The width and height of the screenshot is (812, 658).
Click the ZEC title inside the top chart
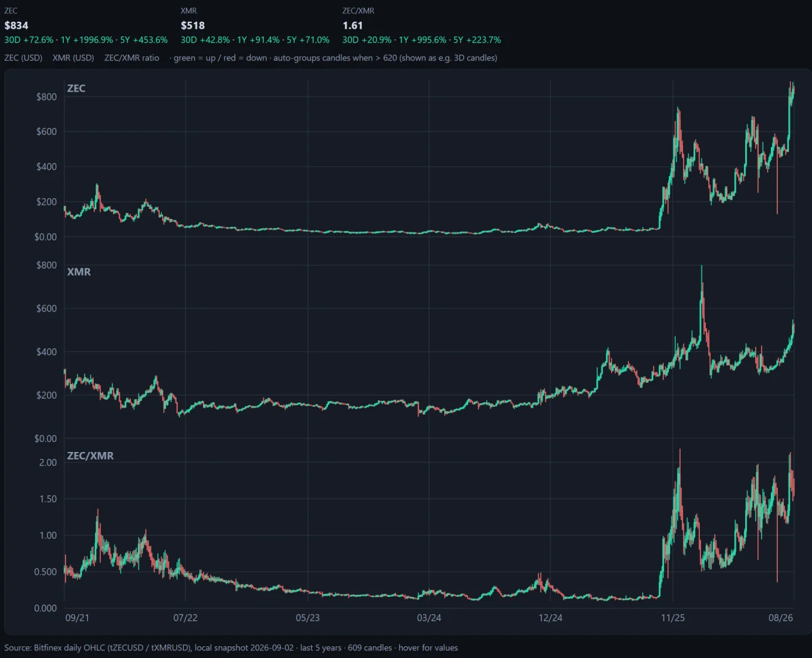(x=76, y=89)
